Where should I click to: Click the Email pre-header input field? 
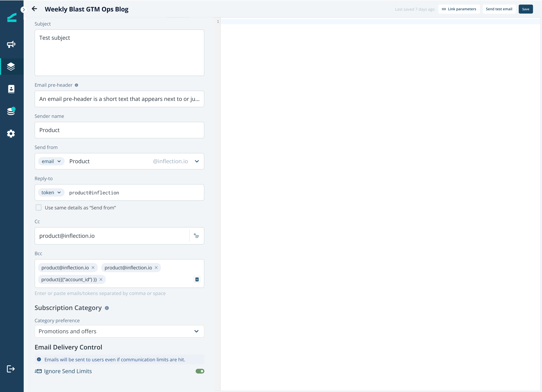coord(119,99)
